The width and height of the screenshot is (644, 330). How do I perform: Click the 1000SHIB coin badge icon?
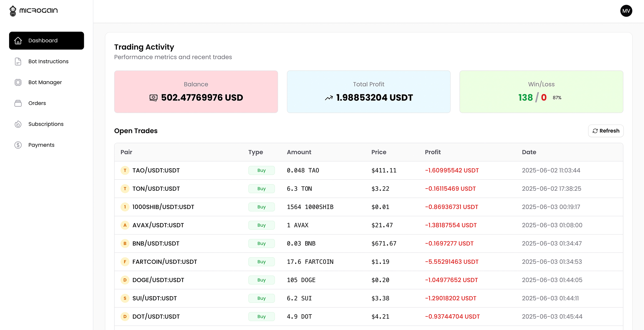[125, 207]
